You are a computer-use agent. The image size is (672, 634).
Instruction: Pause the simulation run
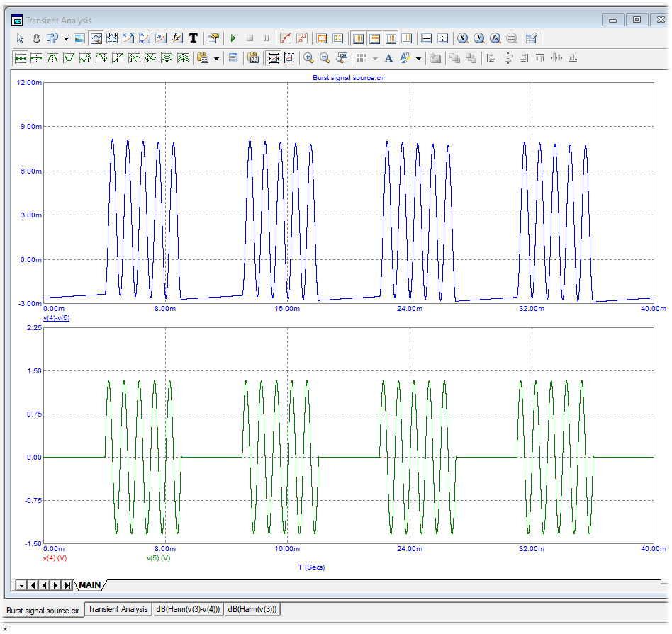pos(266,38)
